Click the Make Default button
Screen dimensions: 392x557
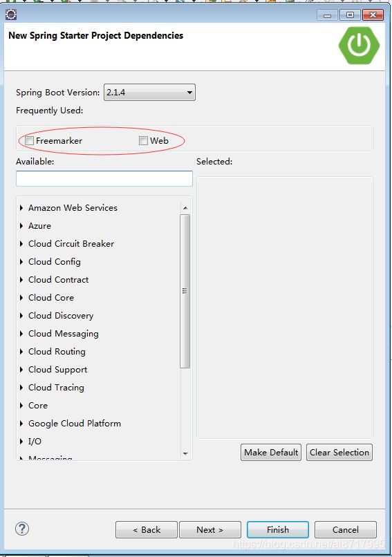click(271, 452)
